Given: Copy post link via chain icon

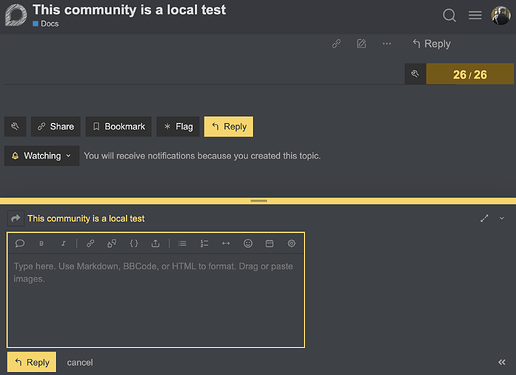Looking at the screenshot, I should point(336,44).
